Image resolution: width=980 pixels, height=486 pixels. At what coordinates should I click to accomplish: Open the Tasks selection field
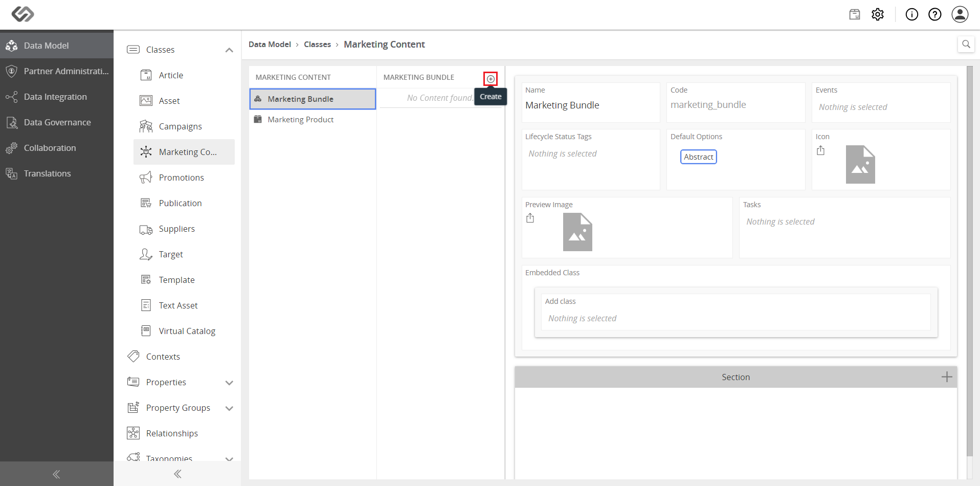point(844,228)
